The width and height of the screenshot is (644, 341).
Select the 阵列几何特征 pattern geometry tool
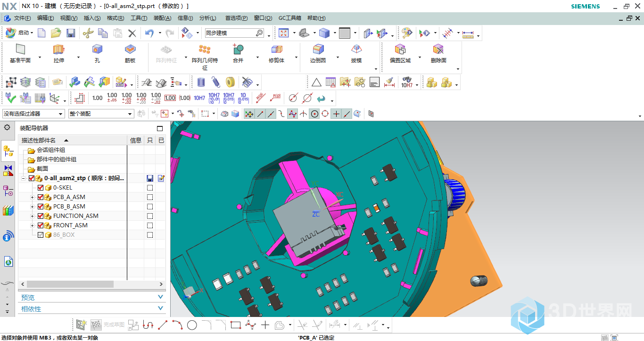[205, 57]
